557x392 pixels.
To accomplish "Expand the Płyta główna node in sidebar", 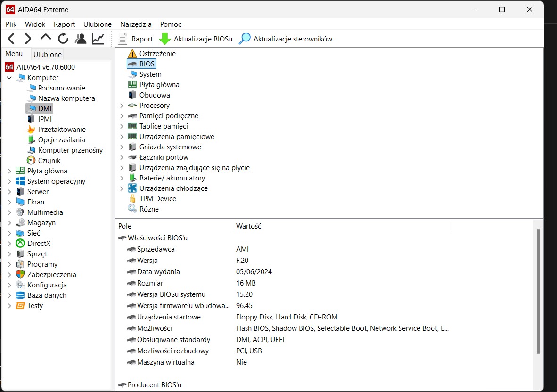I will click(x=9, y=171).
